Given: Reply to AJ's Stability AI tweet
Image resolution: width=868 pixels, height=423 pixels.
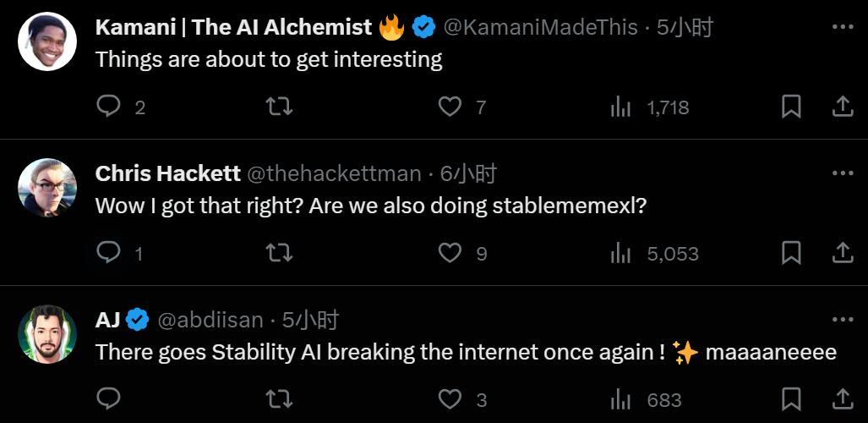Looking at the screenshot, I should point(108,399).
